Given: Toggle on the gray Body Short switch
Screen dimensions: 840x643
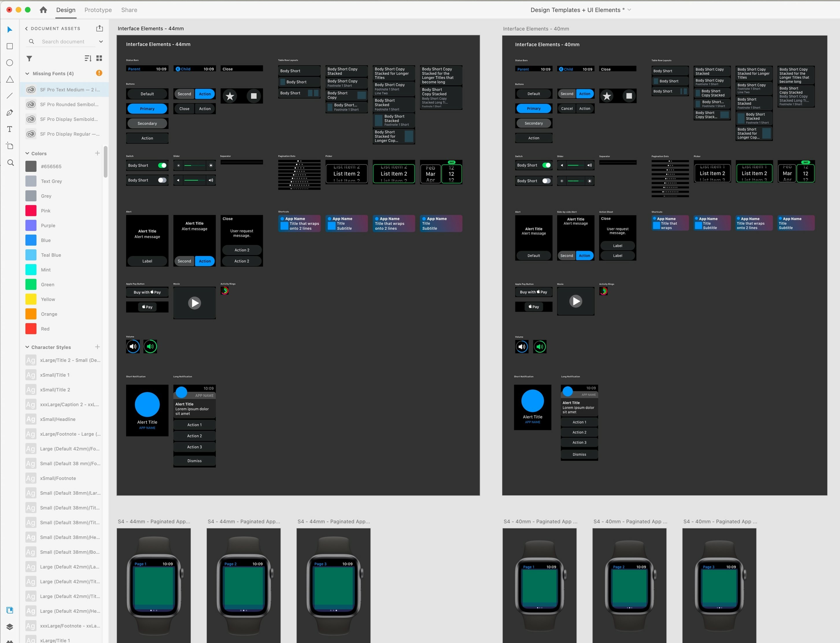Looking at the screenshot, I should 162,180.
